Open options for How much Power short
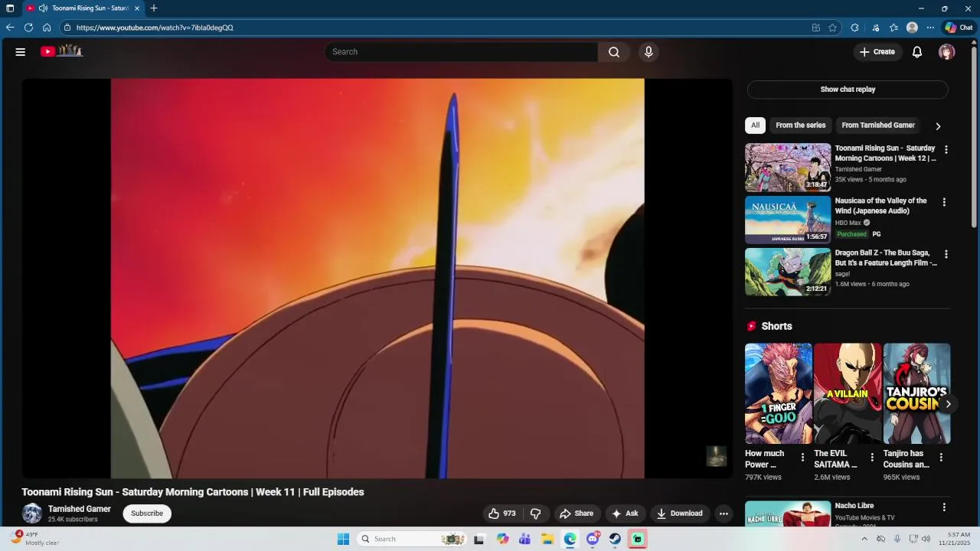This screenshot has width=980, height=551. 802,458
